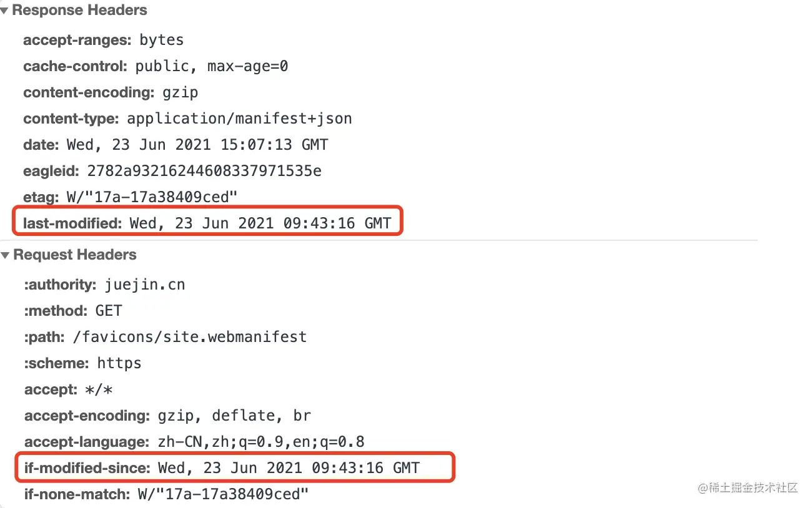The image size is (812, 508).
Task: Collapse the Response Headers section
Action: (x=4, y=11)
